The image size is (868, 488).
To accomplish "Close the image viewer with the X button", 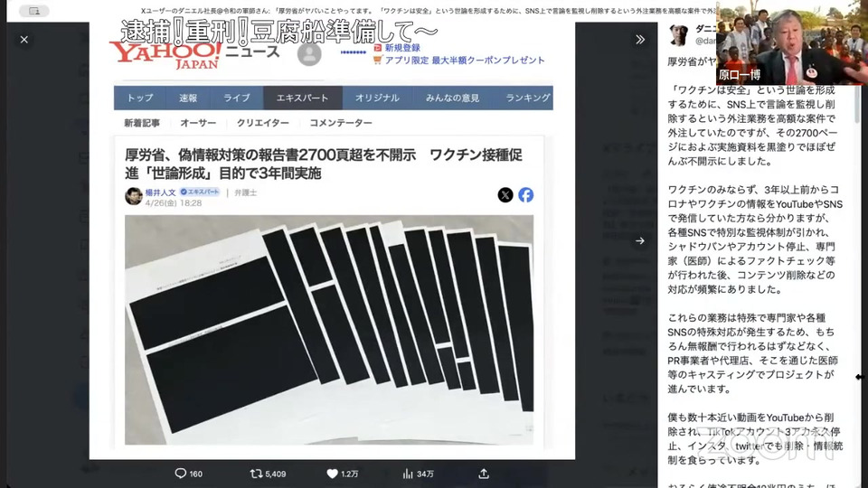I will coord(24,40).
